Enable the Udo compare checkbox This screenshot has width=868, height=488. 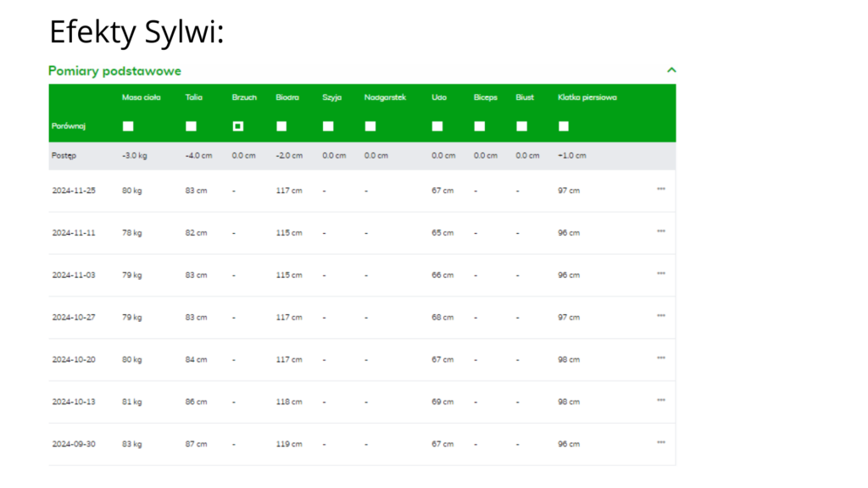(437, 126)
